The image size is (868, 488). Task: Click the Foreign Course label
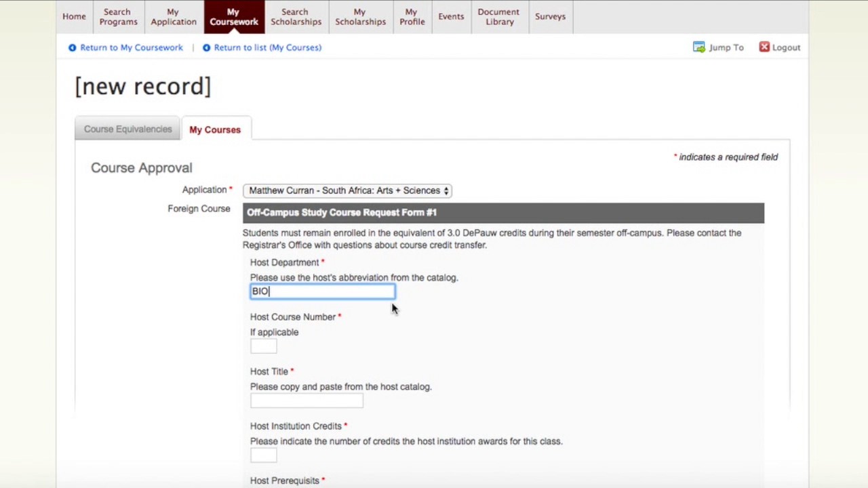pos(199,209)
